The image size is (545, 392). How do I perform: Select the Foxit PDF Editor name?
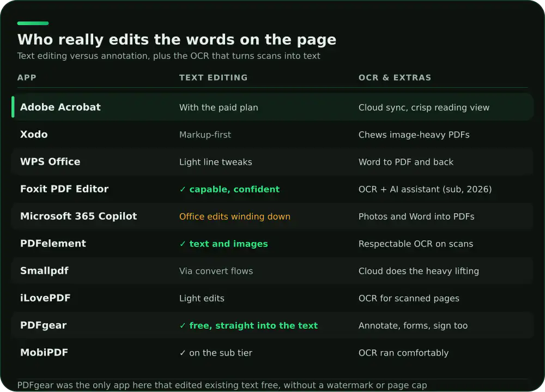pos(64,189)
